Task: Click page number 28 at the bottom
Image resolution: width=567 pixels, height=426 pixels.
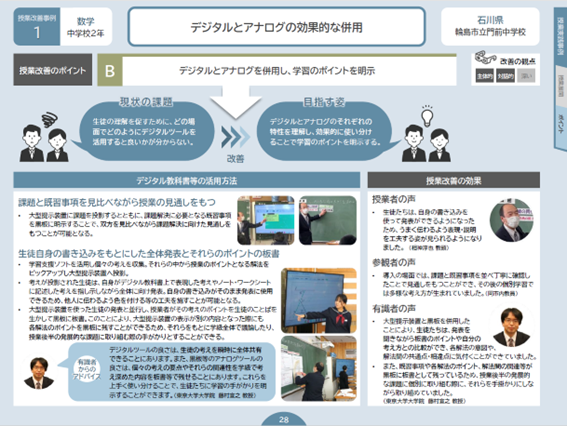Action: click(x=284, y=419)
